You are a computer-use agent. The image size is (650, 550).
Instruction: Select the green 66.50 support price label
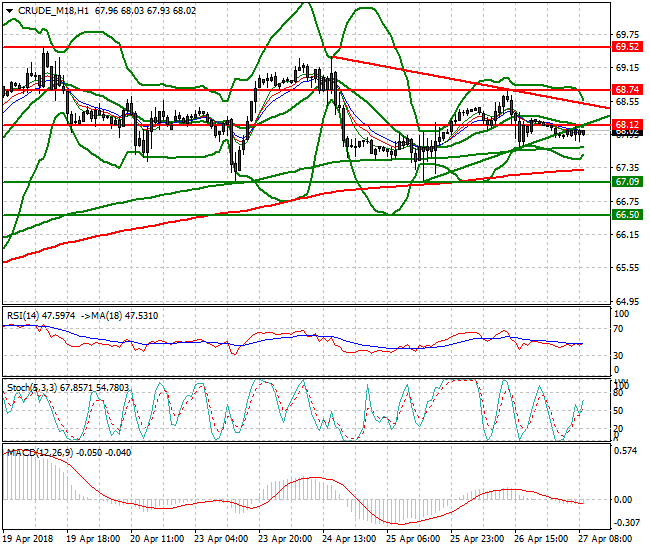coord(628,215)
